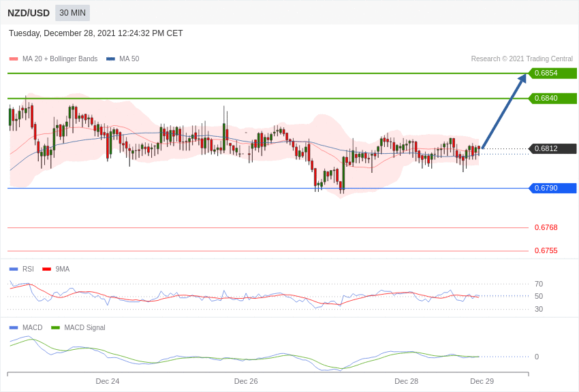Click the MA 50 legend color swatch
This screenshot has width=579, height=392.
coord(110,59)
